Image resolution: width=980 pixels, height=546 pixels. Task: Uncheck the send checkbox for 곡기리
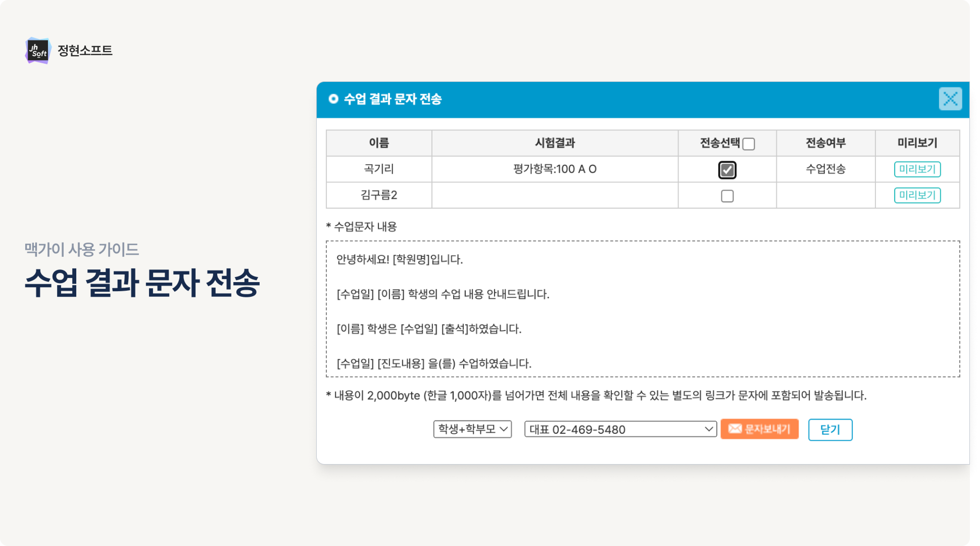[x=727, y=170]
